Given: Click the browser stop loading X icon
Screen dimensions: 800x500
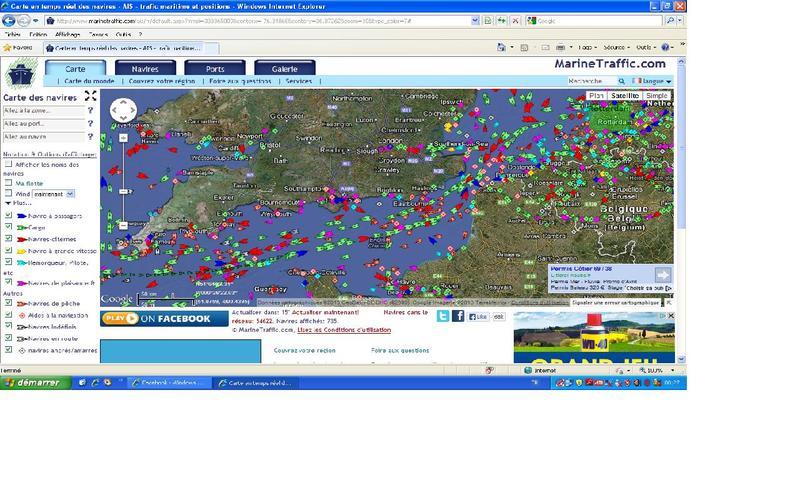Looking at the screenshot, I should (x=515, y=21).
